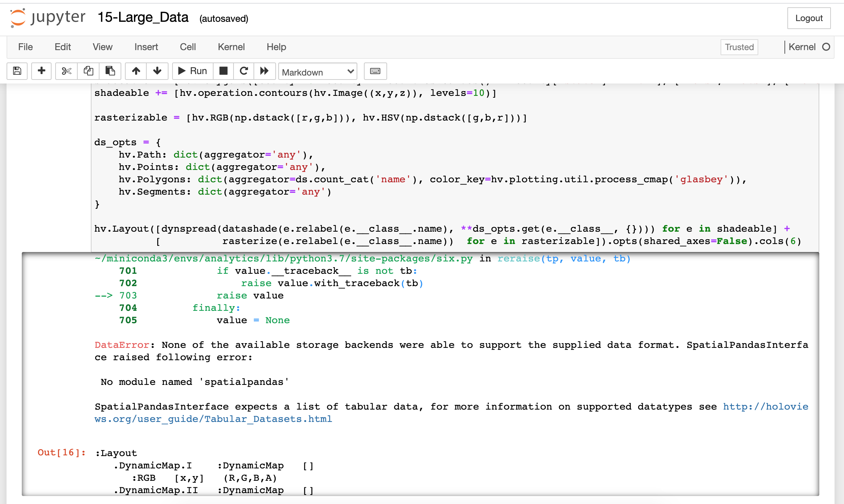Interrupt the kernel with stop icon
This screenshot has width=844, height=504.
point(223,71)
